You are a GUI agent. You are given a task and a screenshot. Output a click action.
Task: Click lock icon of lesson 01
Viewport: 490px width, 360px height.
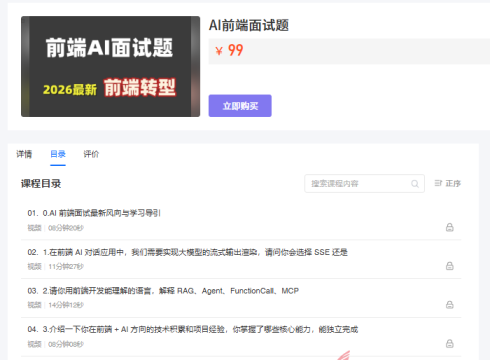click(450, 227)
